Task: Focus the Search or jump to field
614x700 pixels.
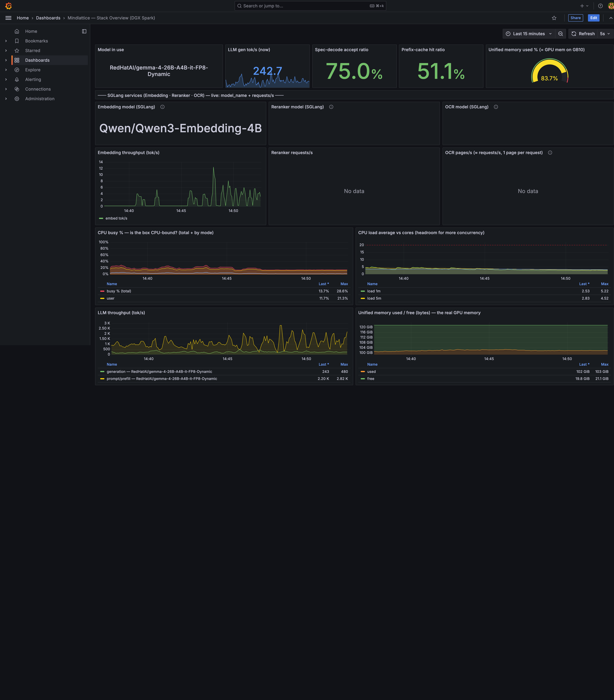Action: 310,6
